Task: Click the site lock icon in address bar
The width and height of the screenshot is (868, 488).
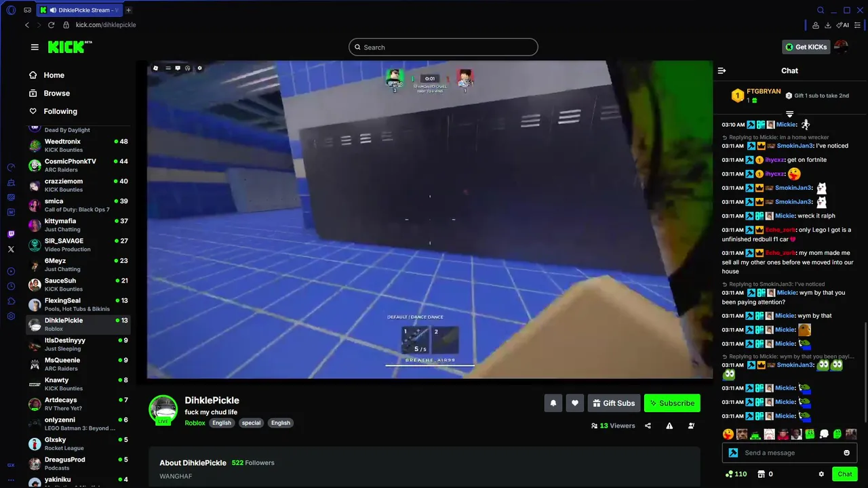Action: (66, 25)
